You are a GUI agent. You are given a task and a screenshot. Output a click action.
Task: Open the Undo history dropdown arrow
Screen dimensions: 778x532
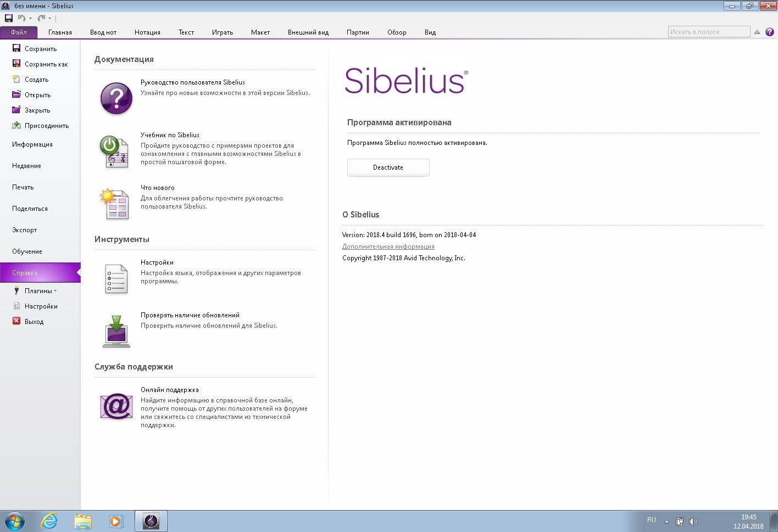point(30,19)
